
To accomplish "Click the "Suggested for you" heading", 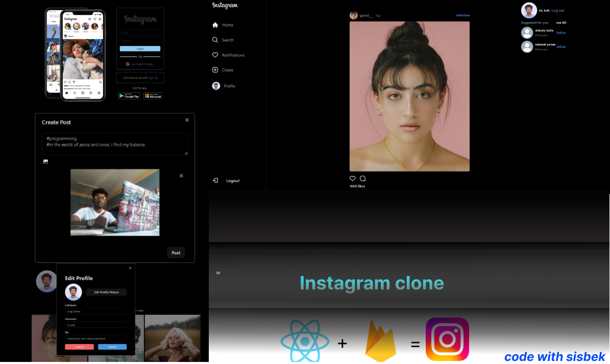I will click(534, 22).
